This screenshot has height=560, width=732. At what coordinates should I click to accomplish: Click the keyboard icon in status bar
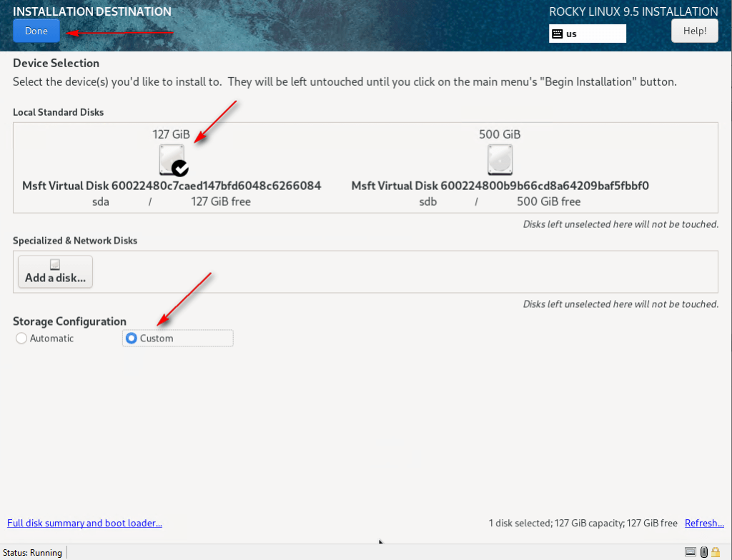pos(690,552)
